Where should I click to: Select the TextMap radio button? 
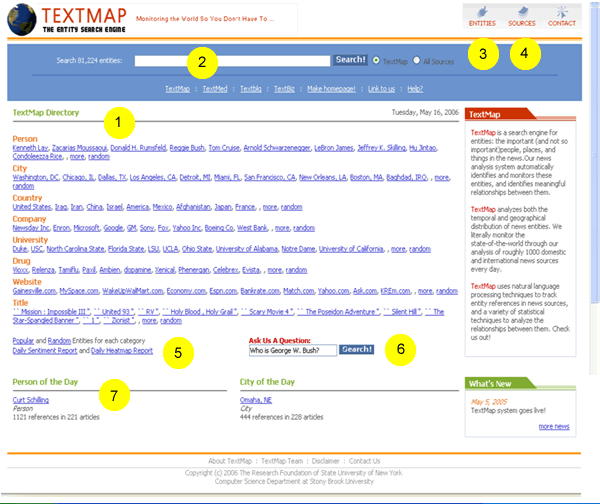pos(377,60)
